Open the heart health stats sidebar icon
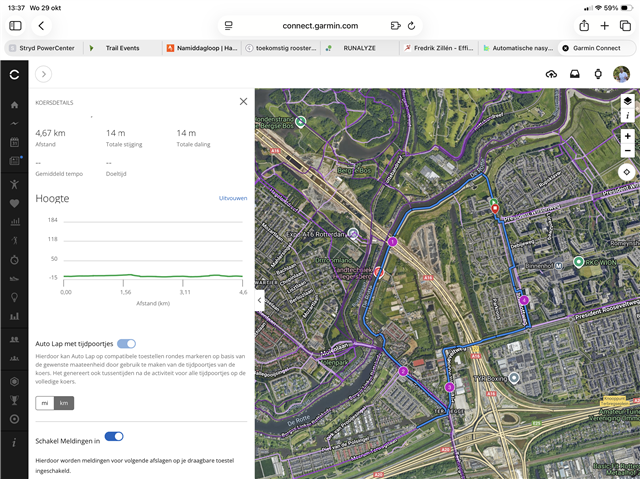The width and height of the screenshot is (640, 479). pyautogui.click(x=14, y=204)
